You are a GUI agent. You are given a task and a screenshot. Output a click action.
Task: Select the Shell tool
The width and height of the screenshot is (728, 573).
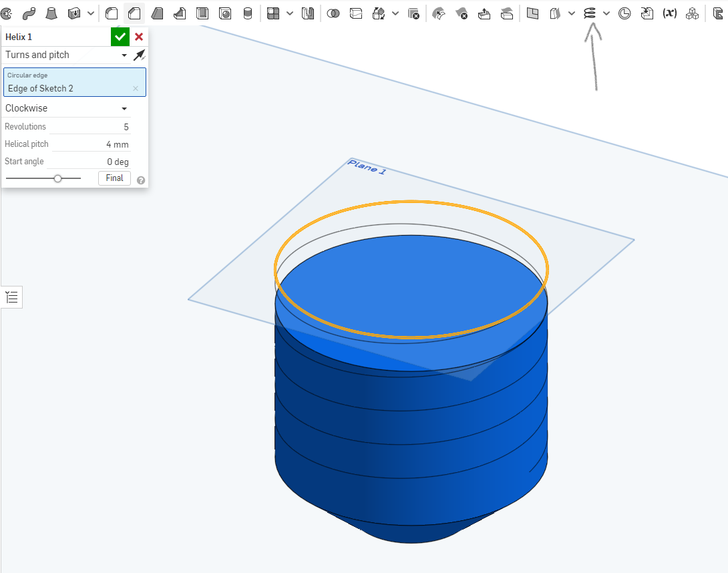202,13
